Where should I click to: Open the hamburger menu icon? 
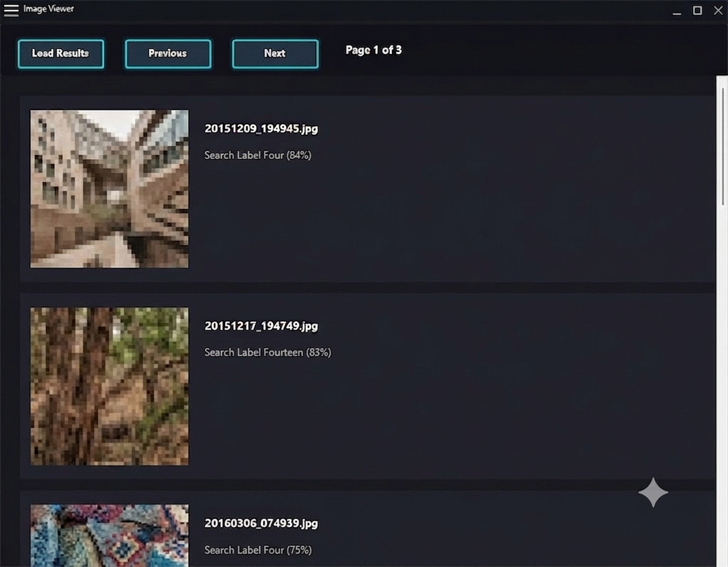coord(11,10)
